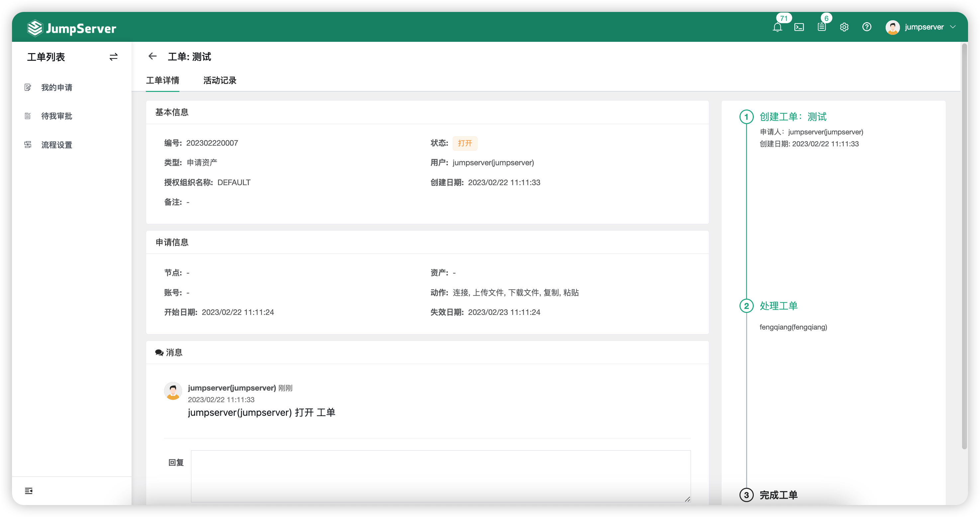Click the jumpserver avatar in the message
The height and width of the screenshot is (517, 980).
point(173,391)
